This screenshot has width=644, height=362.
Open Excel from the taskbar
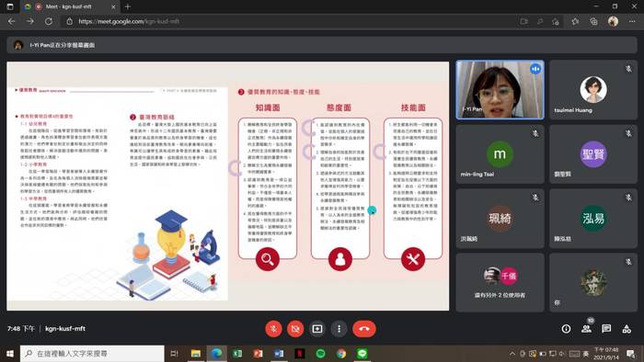[x=237, y=354]
